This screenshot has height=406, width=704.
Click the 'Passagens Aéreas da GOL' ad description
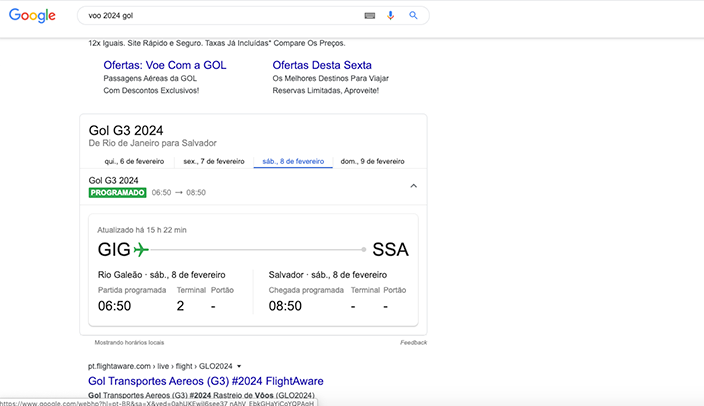[x=150, y=79]
